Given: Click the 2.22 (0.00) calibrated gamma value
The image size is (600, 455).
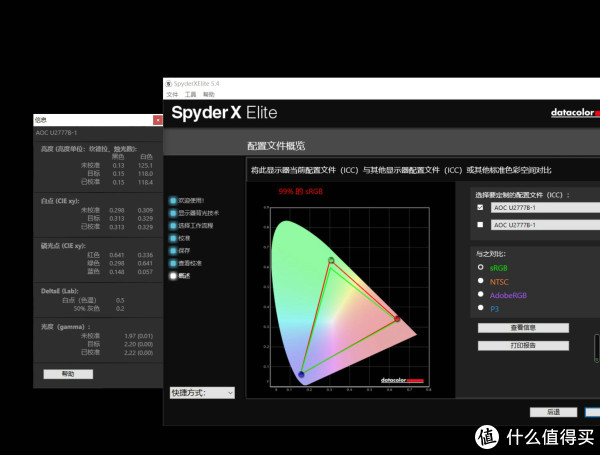Looking at the screenshot, I should click(x=139, y=352).
